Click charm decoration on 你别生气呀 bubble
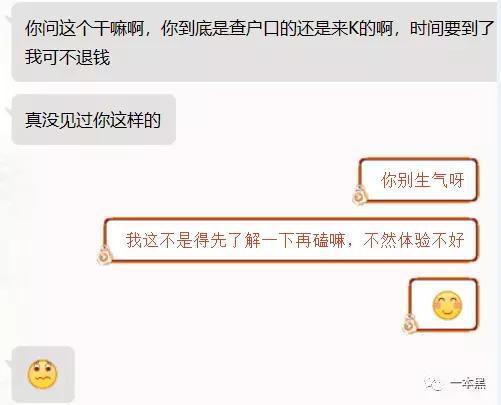Image resolution: width=501 pixels, height=405 pixels. (x=359, y=195)
